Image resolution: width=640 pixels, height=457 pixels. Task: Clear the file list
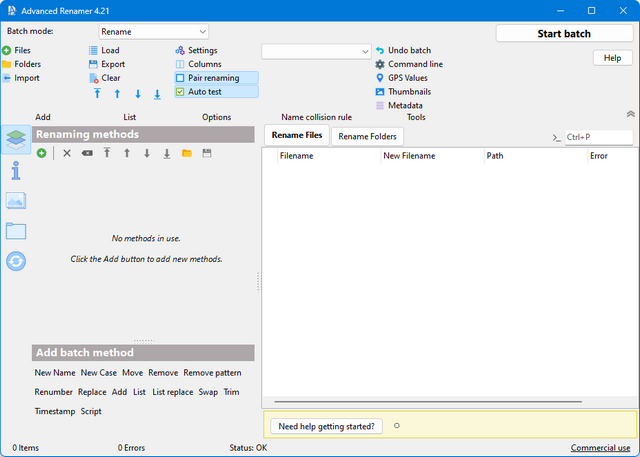click(x=105, y=78)
